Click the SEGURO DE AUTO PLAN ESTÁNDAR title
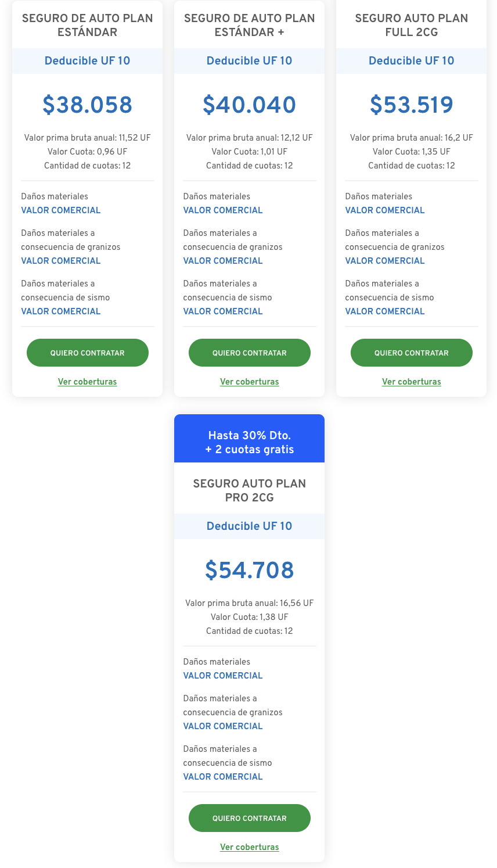497x868 pixels. click(87, 25)
